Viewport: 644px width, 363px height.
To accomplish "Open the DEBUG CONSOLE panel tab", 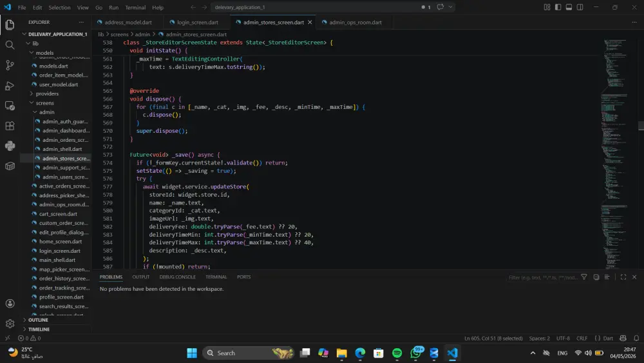I will (178, 277).
